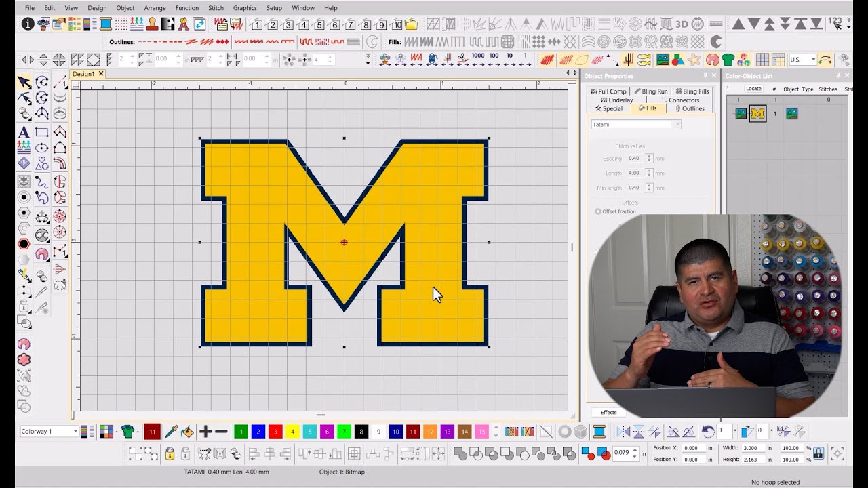Screen dimensions: 868x488
Task: Click the Locate button in Color-Object List
Action: [x=753, y=89]
